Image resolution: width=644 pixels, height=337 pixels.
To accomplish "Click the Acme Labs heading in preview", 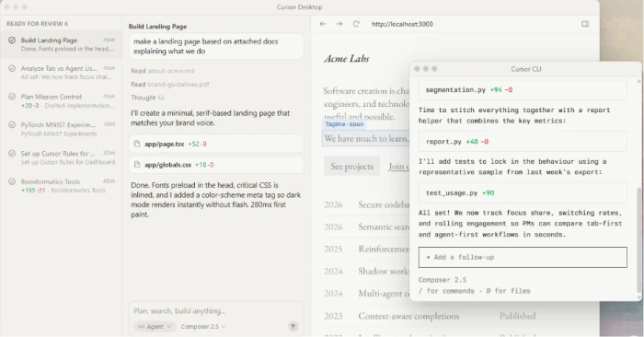I will point(347,58).
